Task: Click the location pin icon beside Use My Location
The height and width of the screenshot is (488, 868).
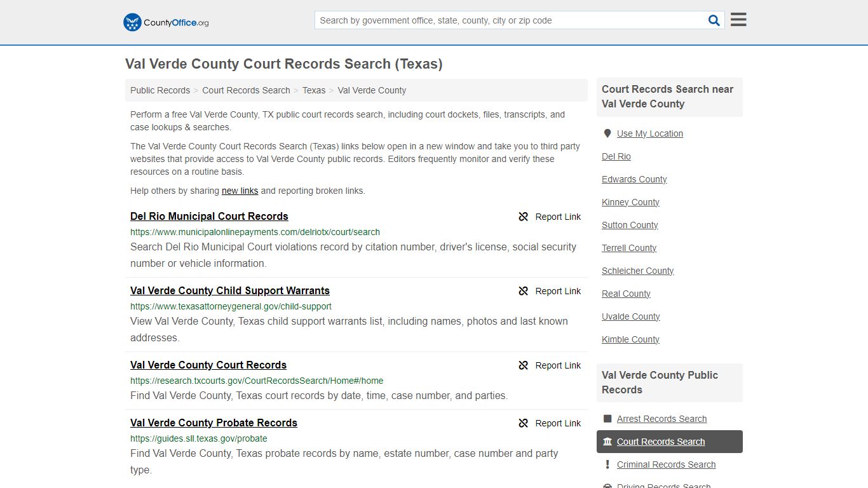Action: point(607,133)
